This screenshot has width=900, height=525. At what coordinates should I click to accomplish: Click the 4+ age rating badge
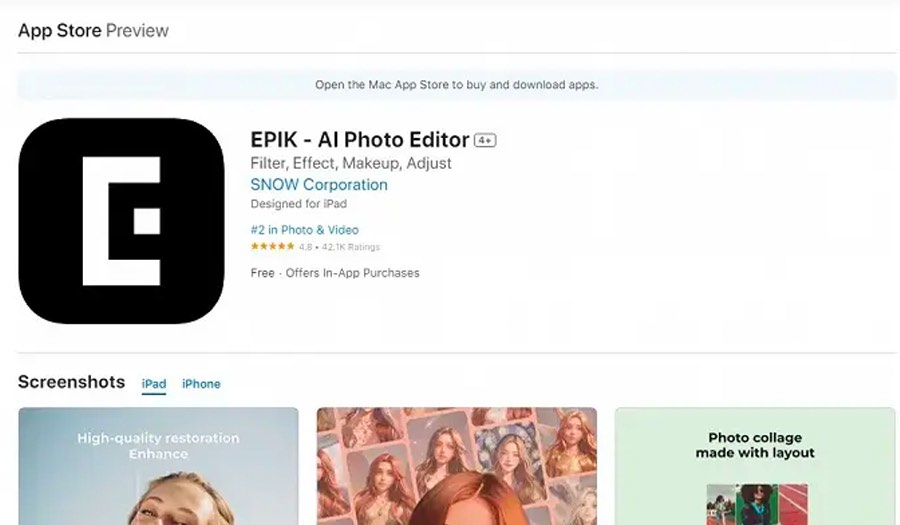tap(485, 141)
